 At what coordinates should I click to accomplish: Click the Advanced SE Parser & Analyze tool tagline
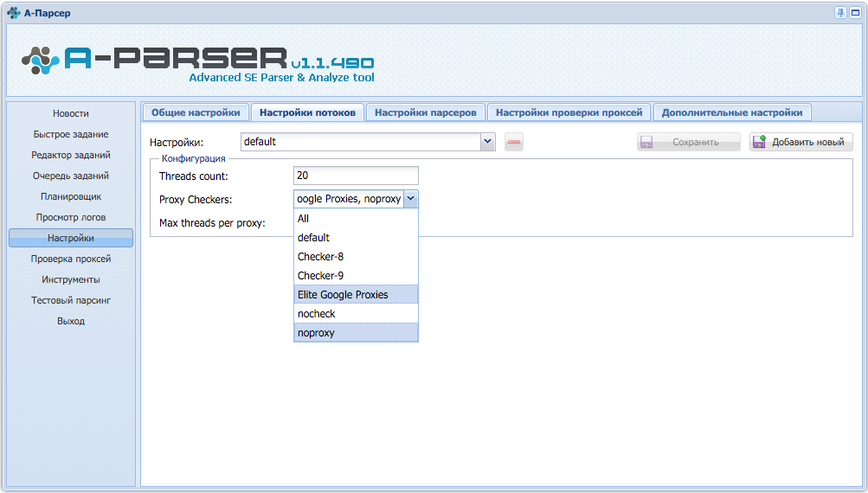[x=282, y=78]
